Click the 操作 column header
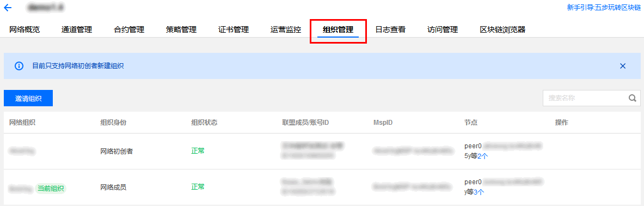The image size is (644, 206). click(561, 123)
